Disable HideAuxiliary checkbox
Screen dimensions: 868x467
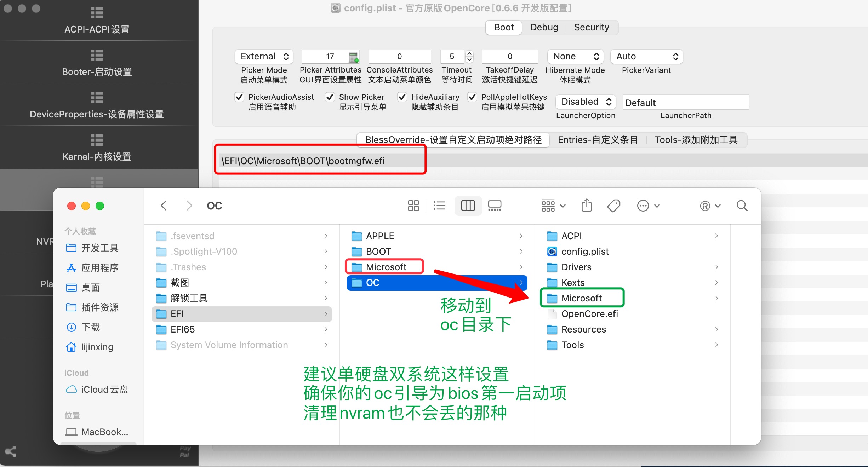tap(402, 97)
